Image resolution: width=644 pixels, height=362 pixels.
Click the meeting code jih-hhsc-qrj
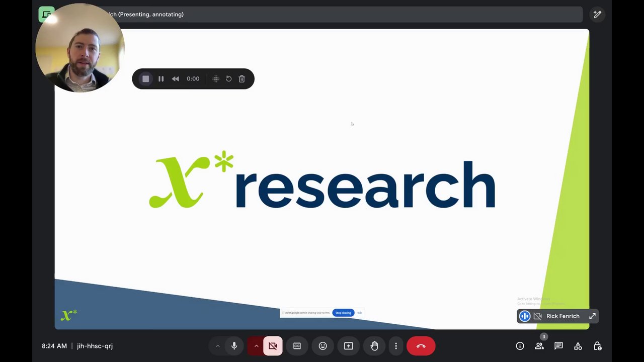95,346
